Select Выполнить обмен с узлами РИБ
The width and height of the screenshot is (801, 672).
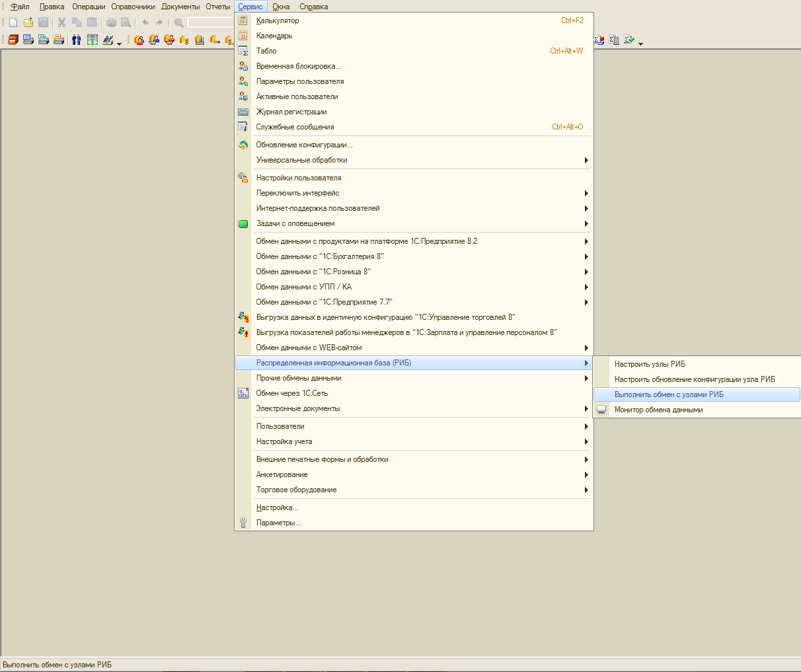(697, 394)
